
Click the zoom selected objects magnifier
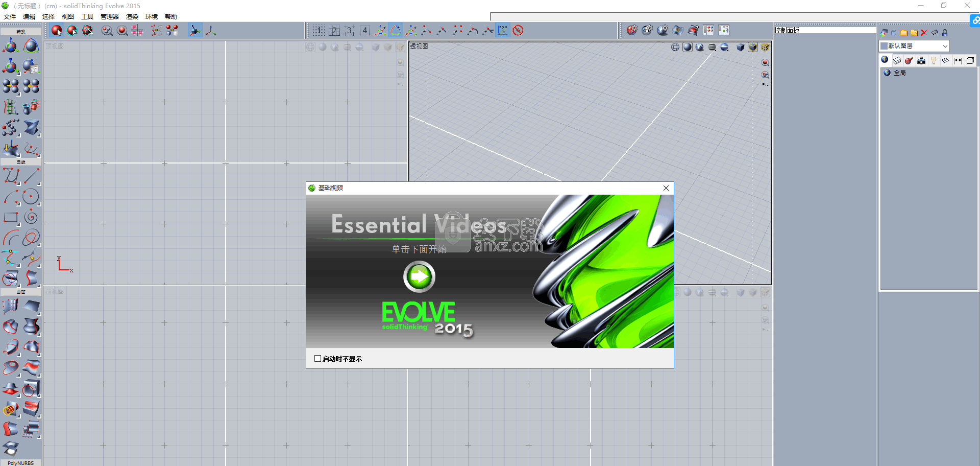(x=122, y=31)
